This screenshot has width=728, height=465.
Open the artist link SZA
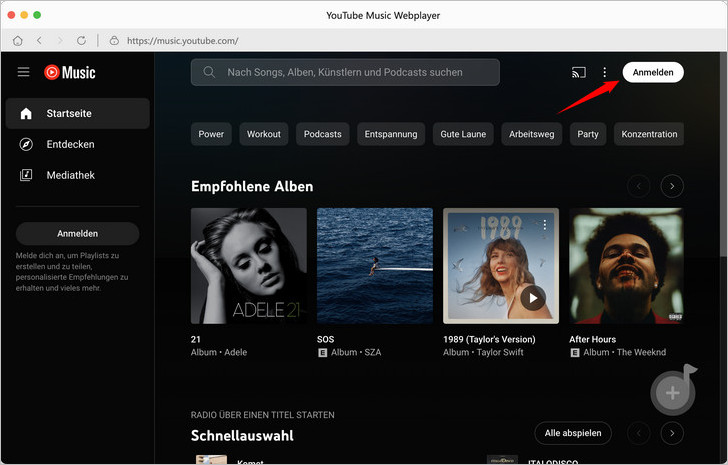[x=373, y=352]
